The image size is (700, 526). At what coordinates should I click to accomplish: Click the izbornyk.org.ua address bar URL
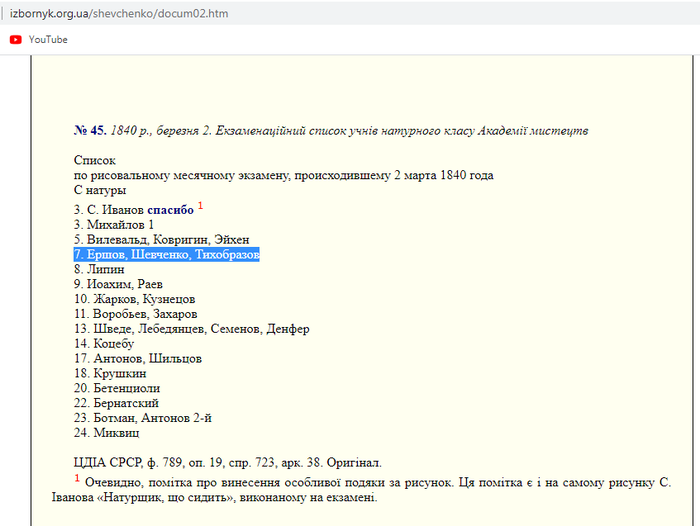[114, 10]
